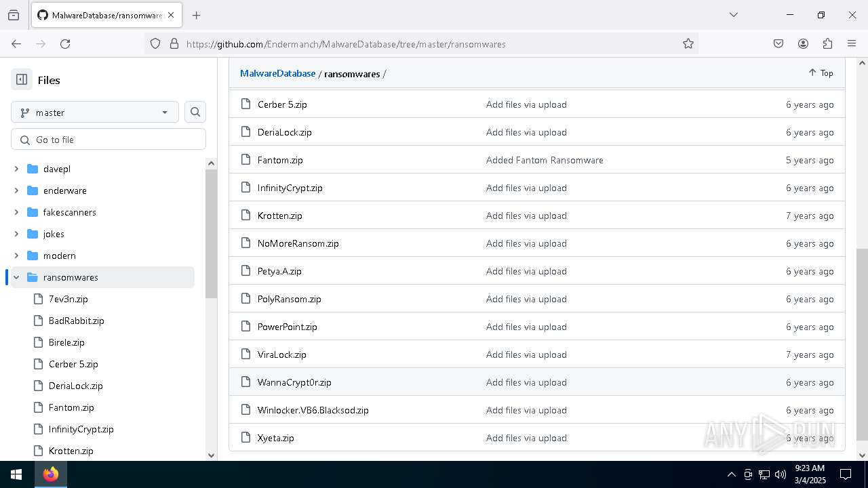This screenshot has width=868, height=488.
Task: Expand the davepl folder chevron
Action: tap(16, 169)
